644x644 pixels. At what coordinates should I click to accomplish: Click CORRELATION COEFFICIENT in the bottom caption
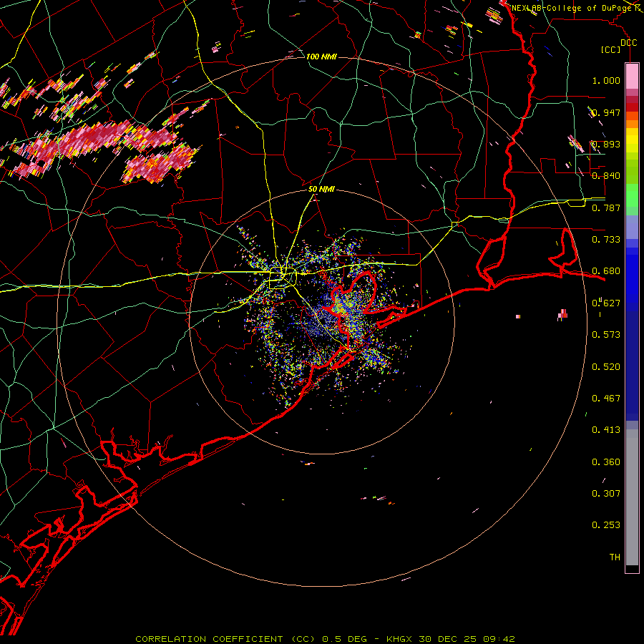210,639
